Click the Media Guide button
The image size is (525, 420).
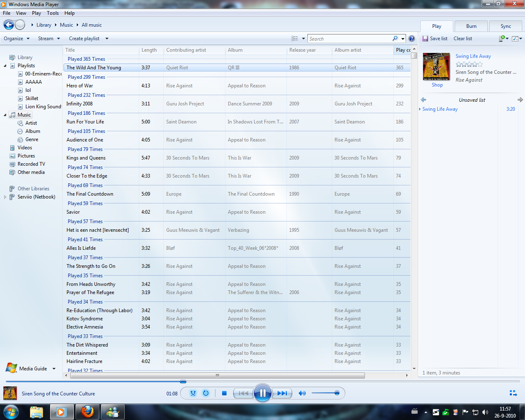[x=27, y=368]
